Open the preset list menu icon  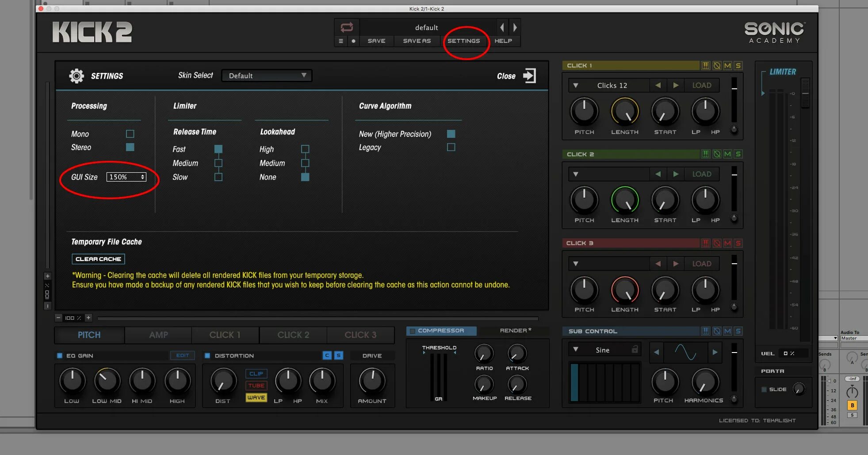tap(340, 41)
